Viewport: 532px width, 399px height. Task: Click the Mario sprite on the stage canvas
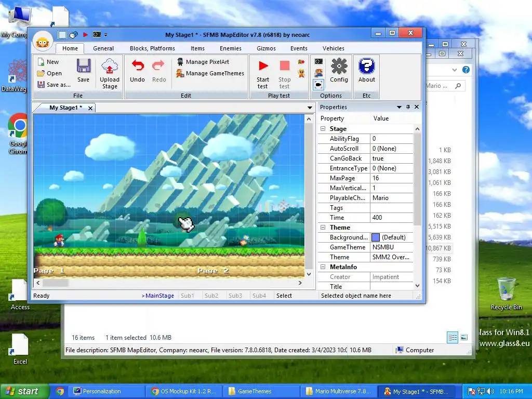click(x=59, y=240)
